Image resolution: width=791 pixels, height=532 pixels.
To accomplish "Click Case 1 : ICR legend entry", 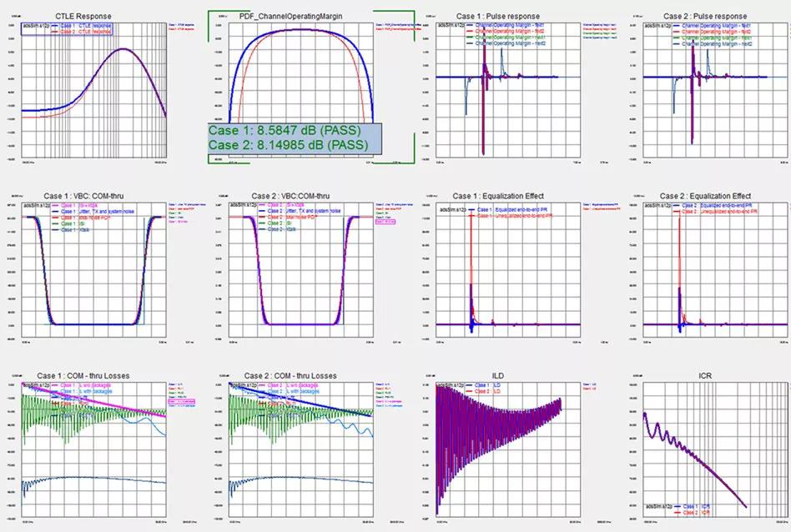I will click(x=693, y=506).
